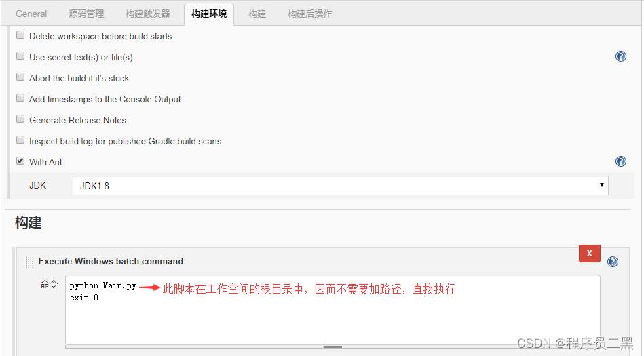Viewport: 644px width, 356px height.
Task: Enable Delete workspace before build starts
Action: pyautogui.click(x=20, y=35)
